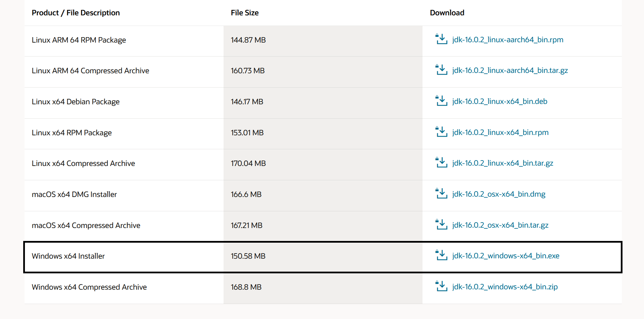The height and width of the screenshot is (319, 644).
Task: Open jdk-16.0.2_windows-x64_bin.zip link
Action: tap(505, 287)
